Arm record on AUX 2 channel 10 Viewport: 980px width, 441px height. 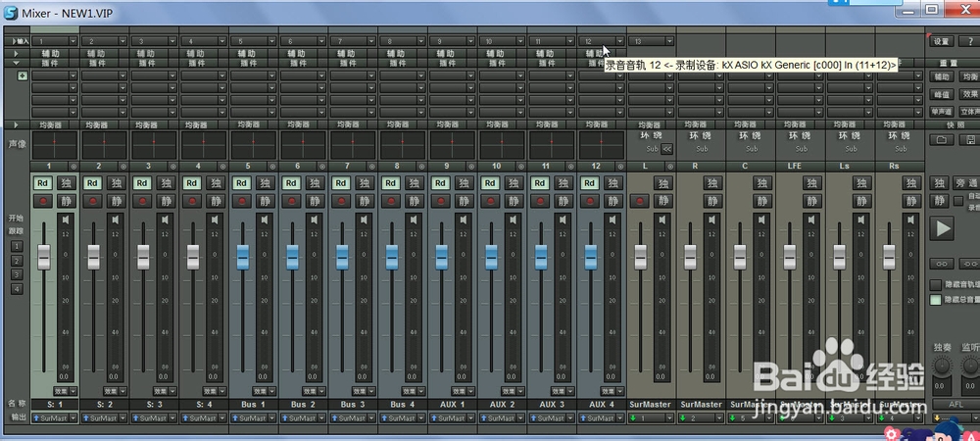[x=490, y=201]
